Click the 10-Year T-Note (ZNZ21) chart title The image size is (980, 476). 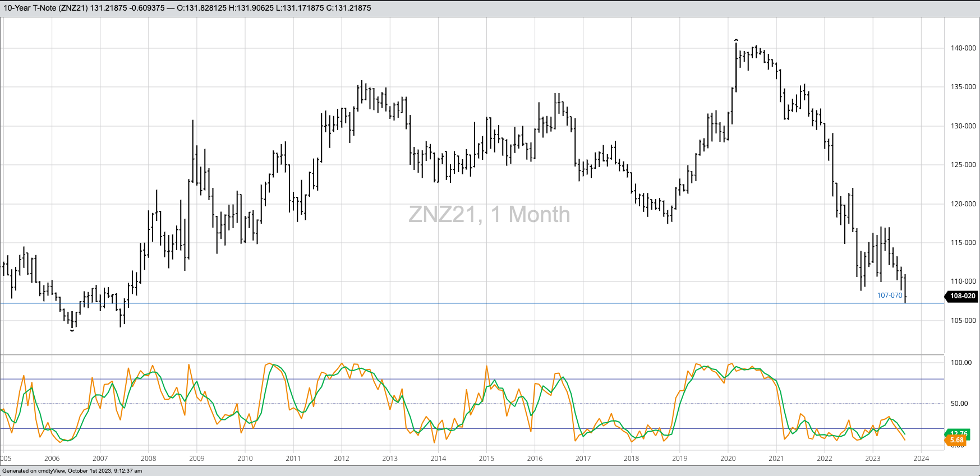[x=45, y=8]
